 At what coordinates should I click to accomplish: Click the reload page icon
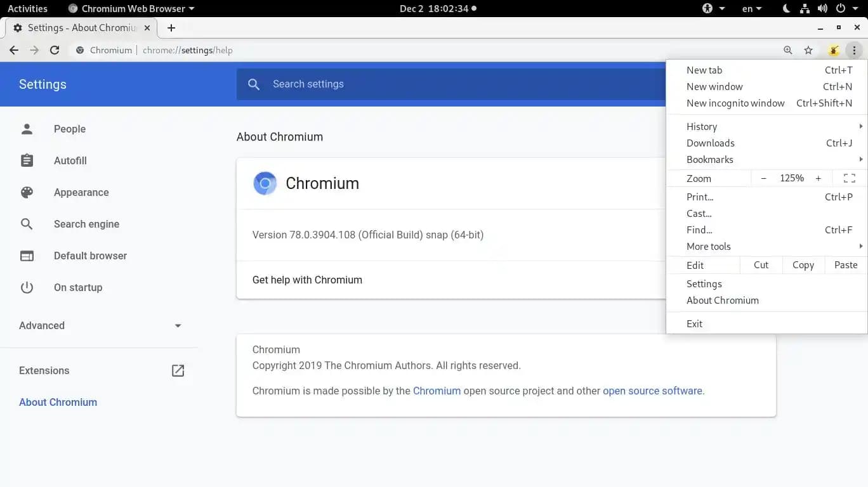coord(55,50)
